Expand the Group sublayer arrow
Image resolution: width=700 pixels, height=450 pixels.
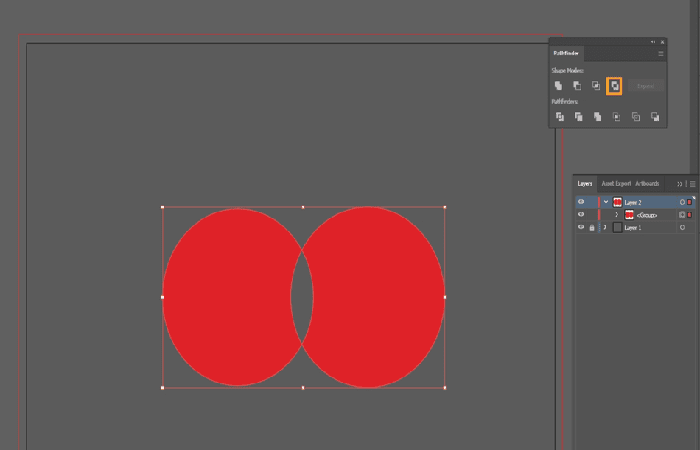pos(617,215)
